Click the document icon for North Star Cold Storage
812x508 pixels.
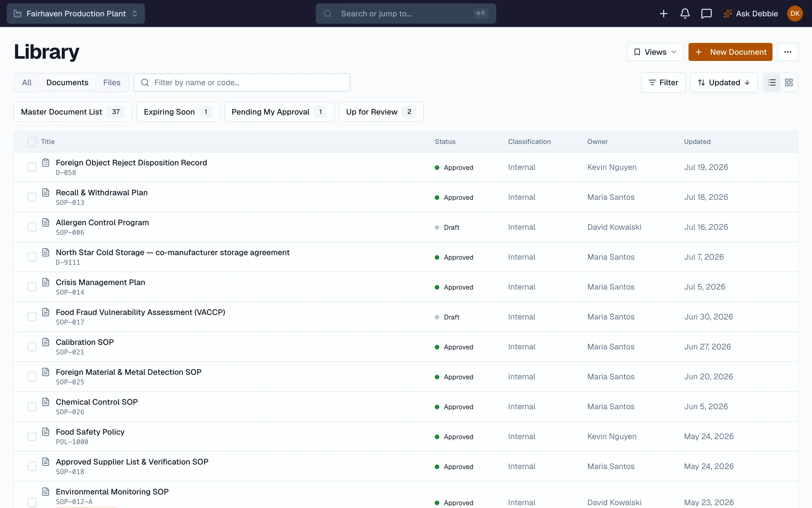point(46,252)
